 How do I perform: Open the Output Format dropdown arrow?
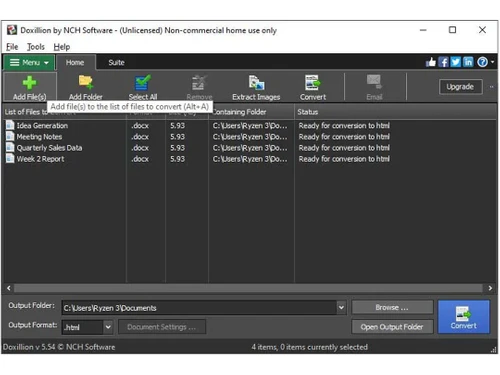pos(108,327)
